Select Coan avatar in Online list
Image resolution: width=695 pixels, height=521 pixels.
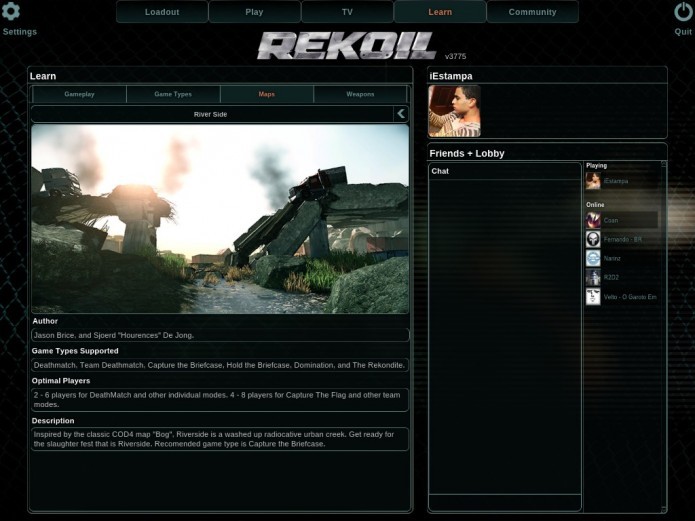point(593,220)
